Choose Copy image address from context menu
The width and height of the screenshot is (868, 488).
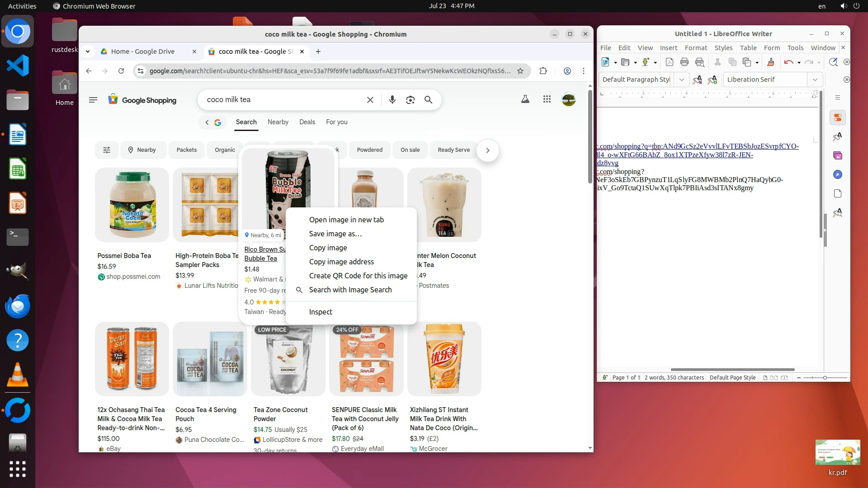pyautogui.click(x=341, y=262)
